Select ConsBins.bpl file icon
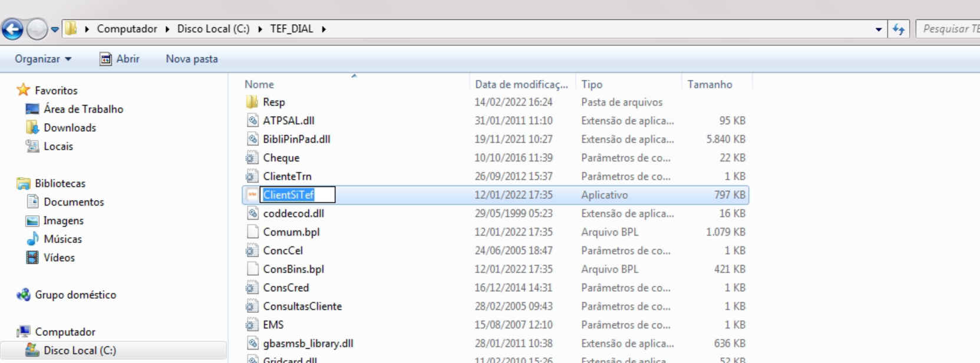This screenshot has height=363, width=980. click(252, 269)
